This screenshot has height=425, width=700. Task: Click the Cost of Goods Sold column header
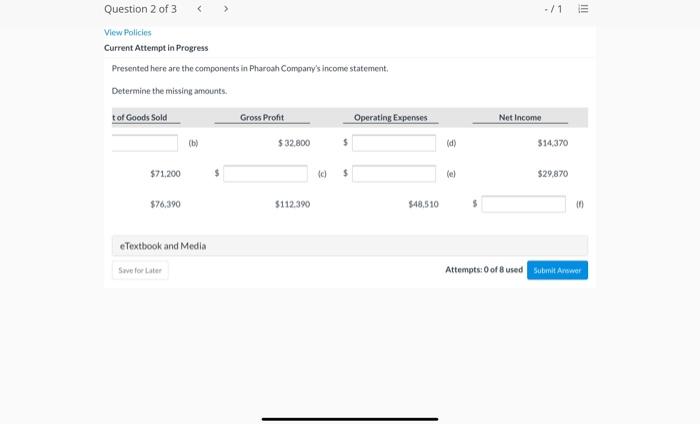pyautogui.click(x=140, y=117)
